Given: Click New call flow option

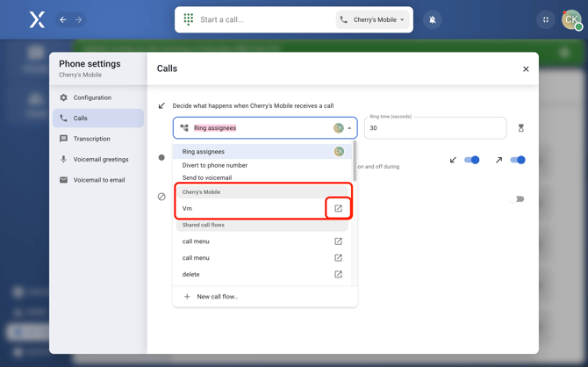Looking at the screenshot, I should tap(217, 297).
